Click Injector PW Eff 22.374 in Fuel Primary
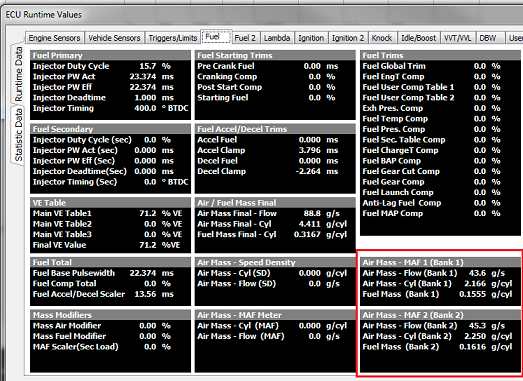Screen dimensions: 523x381 (x=143, y=87)
